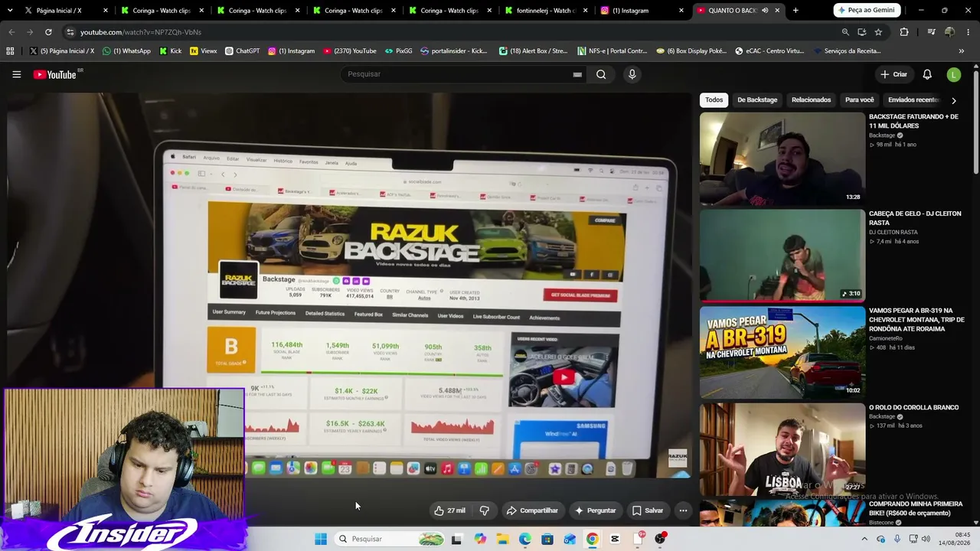Viewport: 980px width, 551px height.
Task: Launch Microsoft Edge from the taskbar
Action: 524,539
